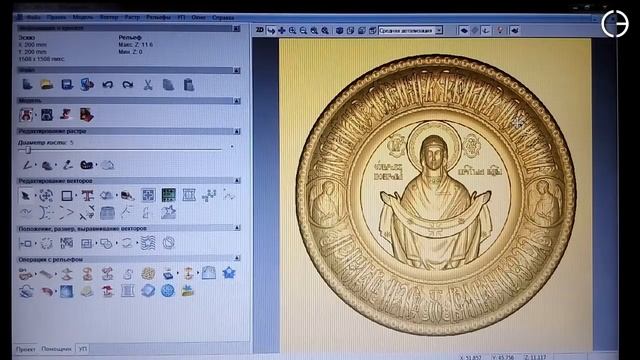
Task: Click the Cut scissors icon
Action: (x=148, y=84)
